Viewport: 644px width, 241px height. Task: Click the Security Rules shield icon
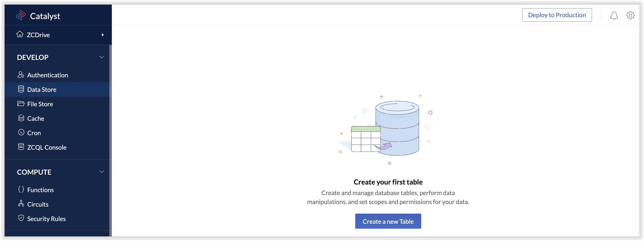(x=21, y=218)
